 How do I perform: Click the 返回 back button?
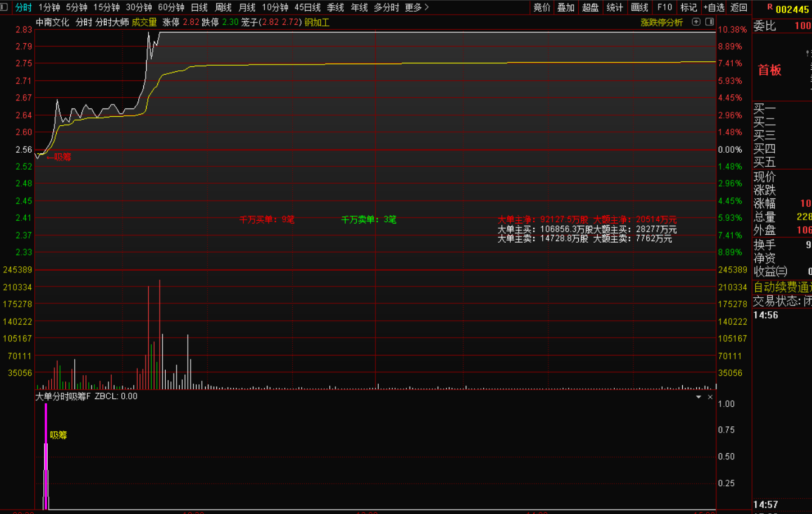point(738,7)
